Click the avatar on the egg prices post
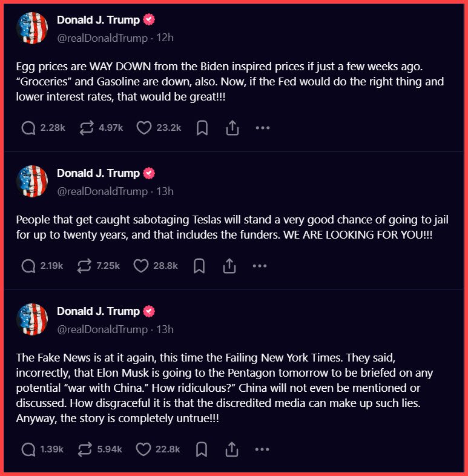Image resolution: width=468 pixels, height=476 pixels. pyautogui.click(x=32, y=28)
